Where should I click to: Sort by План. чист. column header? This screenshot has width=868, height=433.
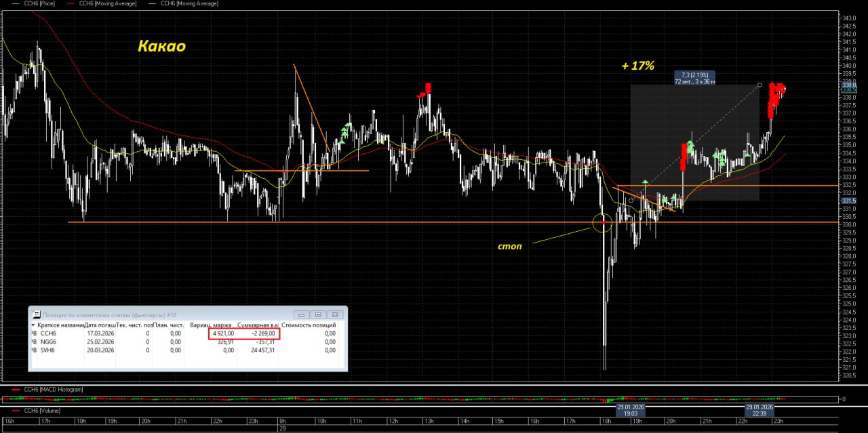pyautogui.click(x=167, y=325)
